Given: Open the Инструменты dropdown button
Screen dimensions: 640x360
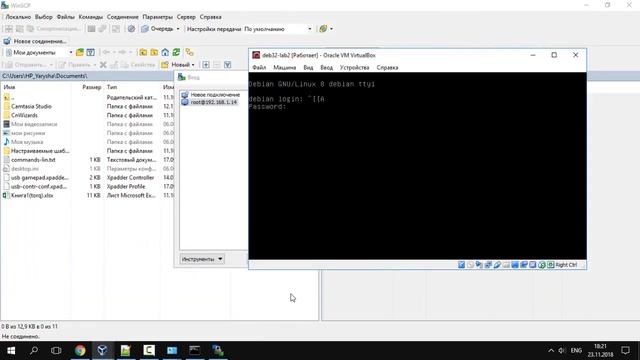Looking at the screenshot, I should [202, 259].
